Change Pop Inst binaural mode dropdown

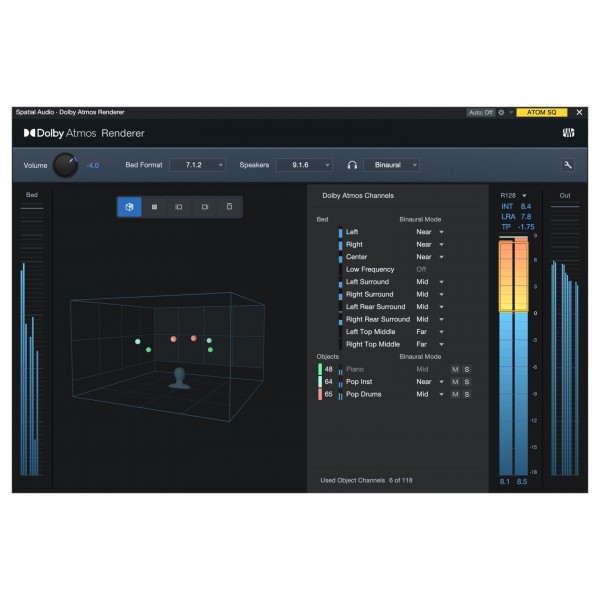(x=430, y=382)
